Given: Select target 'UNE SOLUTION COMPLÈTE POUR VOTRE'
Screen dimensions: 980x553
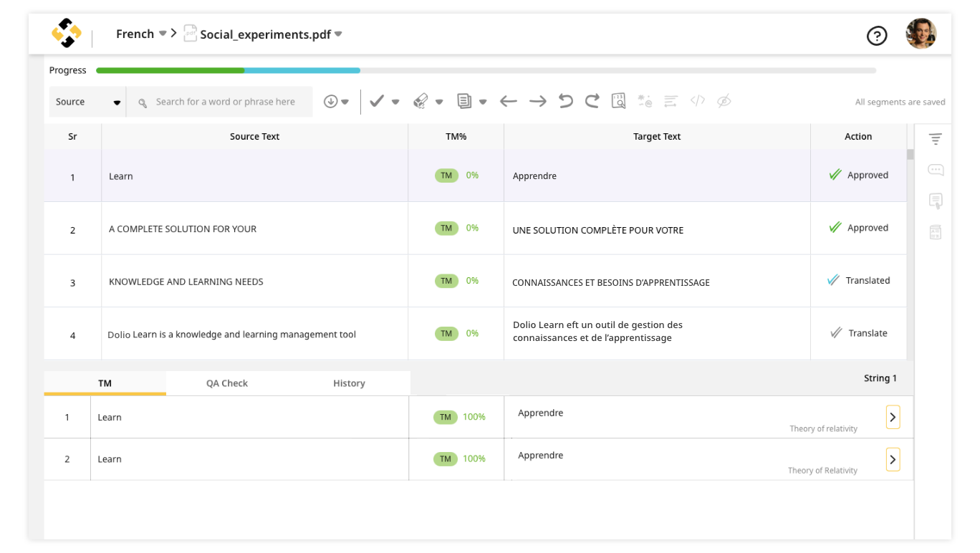Looking at the screenshot, I should tap(598, 230).
